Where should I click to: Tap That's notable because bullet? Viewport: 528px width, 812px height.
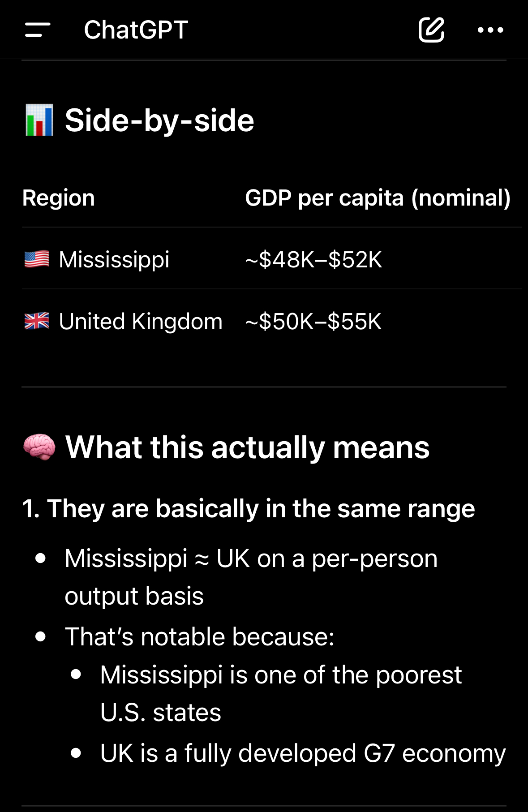point(200,636)
